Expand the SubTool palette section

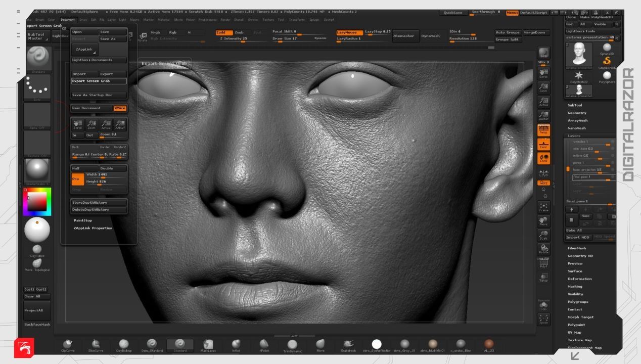[x=575, y=105]
